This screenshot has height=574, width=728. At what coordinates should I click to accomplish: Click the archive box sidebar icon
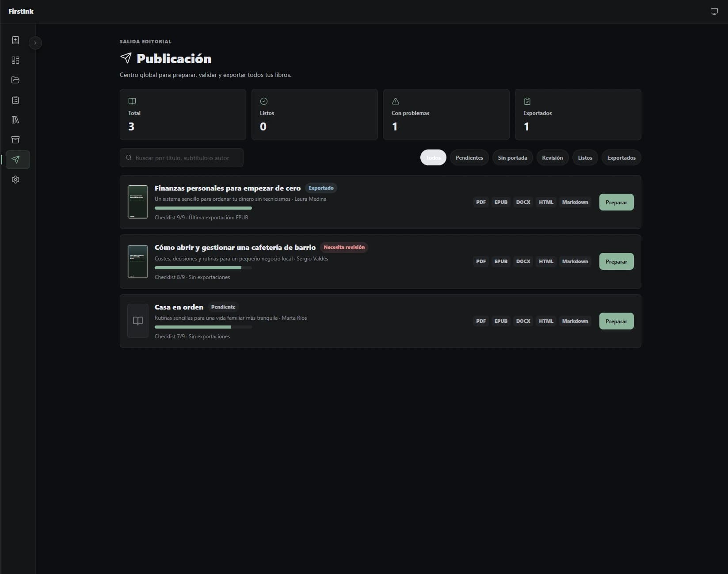15,140
